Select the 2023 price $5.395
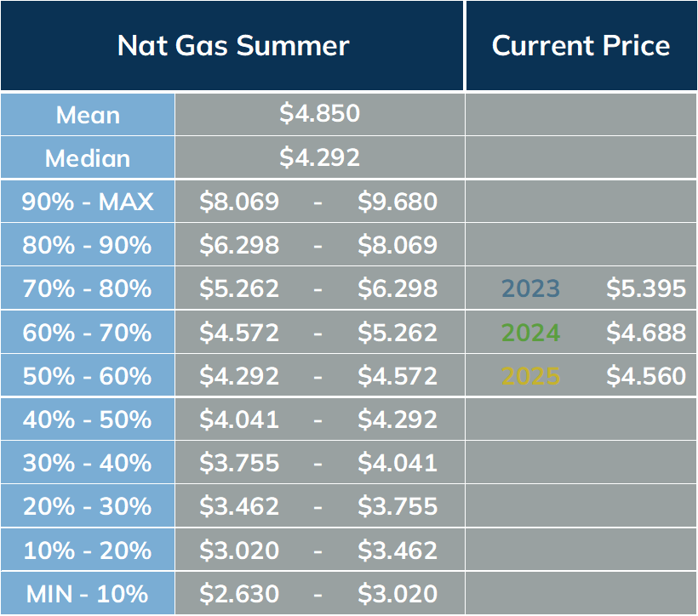The image size is (698, 616). click(x=646, y=288)
